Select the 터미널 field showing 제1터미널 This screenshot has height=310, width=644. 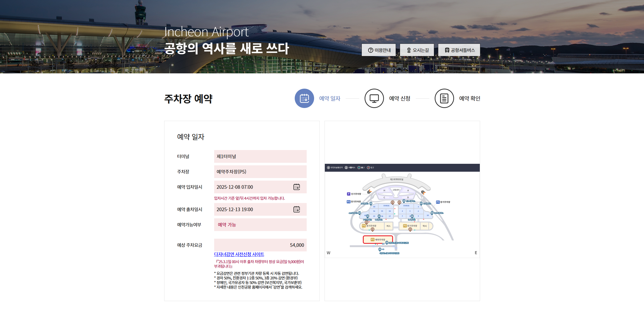(x=260, y=156)
